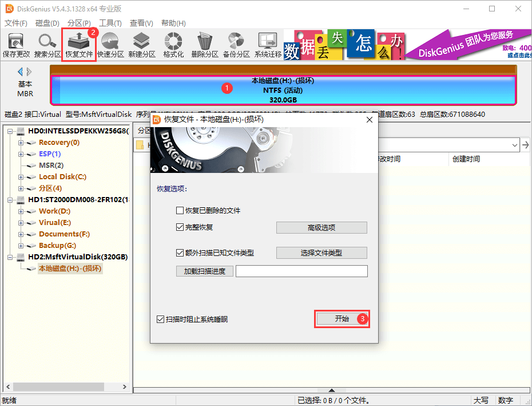Select Backup(G:) in the disk tree

tap(57, 245)
